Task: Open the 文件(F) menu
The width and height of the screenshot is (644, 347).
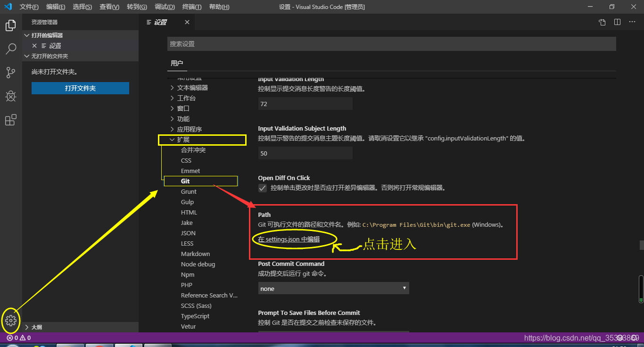Action: 29,7
